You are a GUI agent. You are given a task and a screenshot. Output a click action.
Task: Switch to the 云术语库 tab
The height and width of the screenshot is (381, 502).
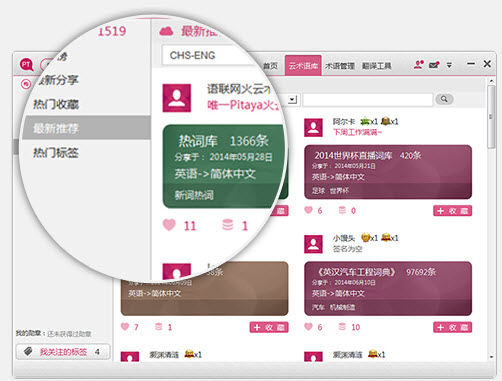(303, 65)
